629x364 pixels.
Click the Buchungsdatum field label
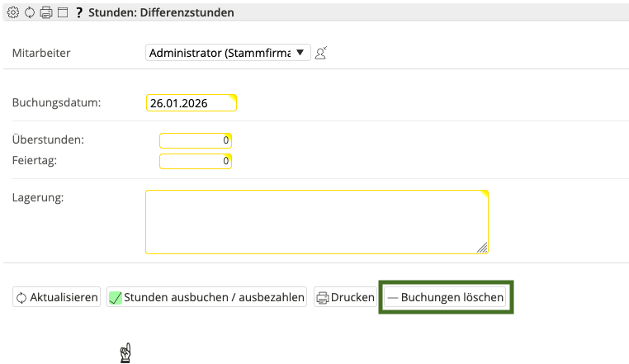[x=56, y=103]
